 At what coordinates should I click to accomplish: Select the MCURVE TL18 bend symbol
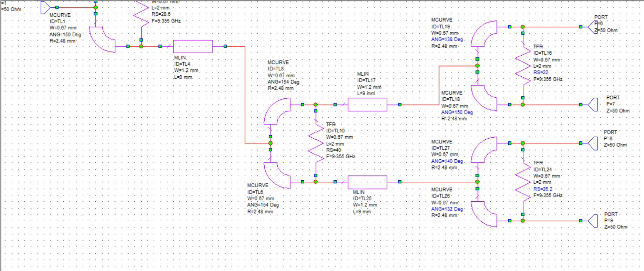pyautogui.click(x=484, y=98)
